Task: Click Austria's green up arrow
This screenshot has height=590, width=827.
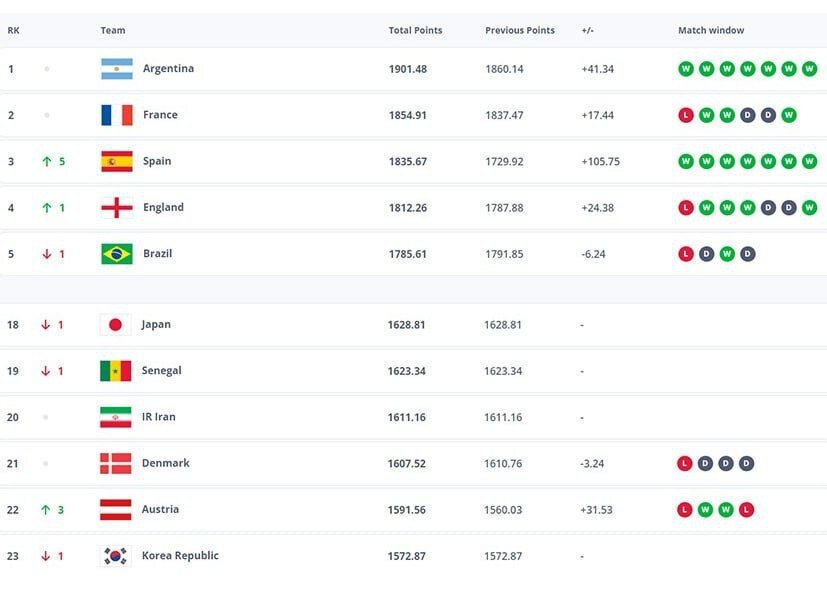Action: click(45, 510)
